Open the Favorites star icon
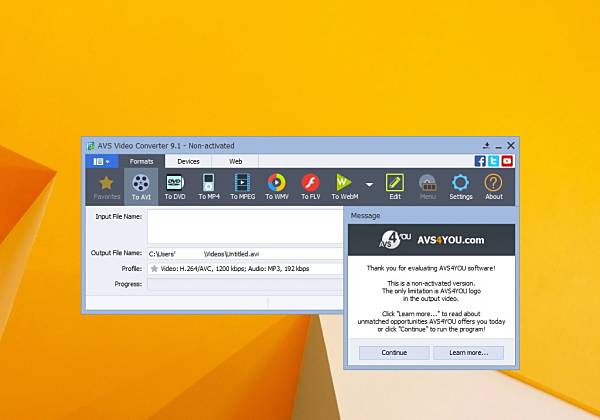Viewport: 600px width, 420px height. click(106, 187)
